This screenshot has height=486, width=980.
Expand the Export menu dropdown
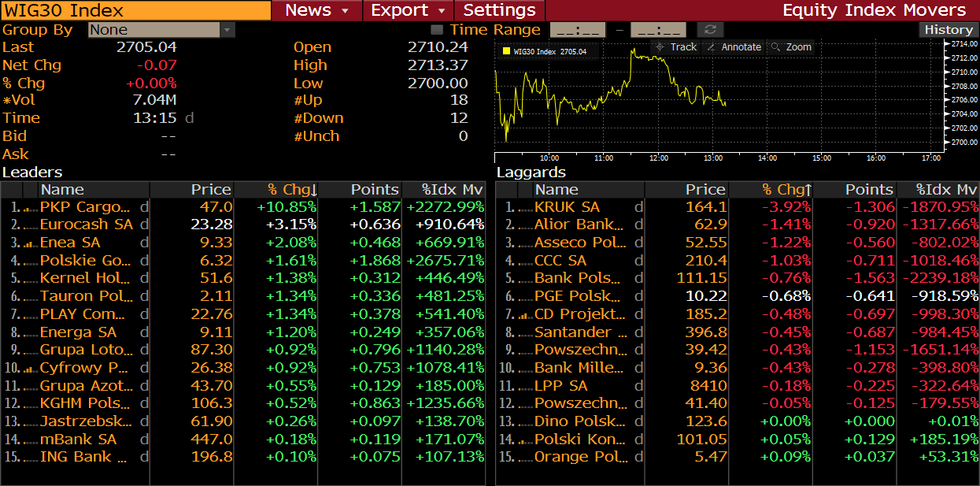[409, 10]
